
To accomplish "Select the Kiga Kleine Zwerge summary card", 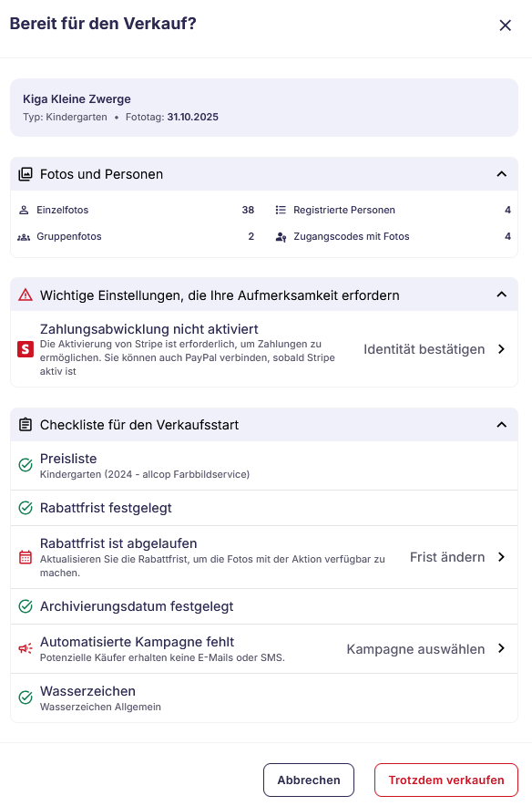I will click(266, 107).
